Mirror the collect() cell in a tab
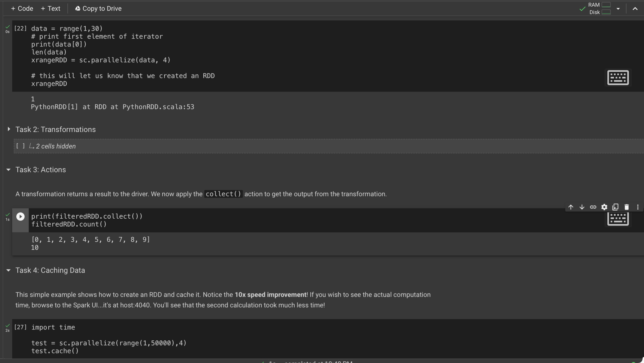The image size is (644, 363). click(616, 207)
